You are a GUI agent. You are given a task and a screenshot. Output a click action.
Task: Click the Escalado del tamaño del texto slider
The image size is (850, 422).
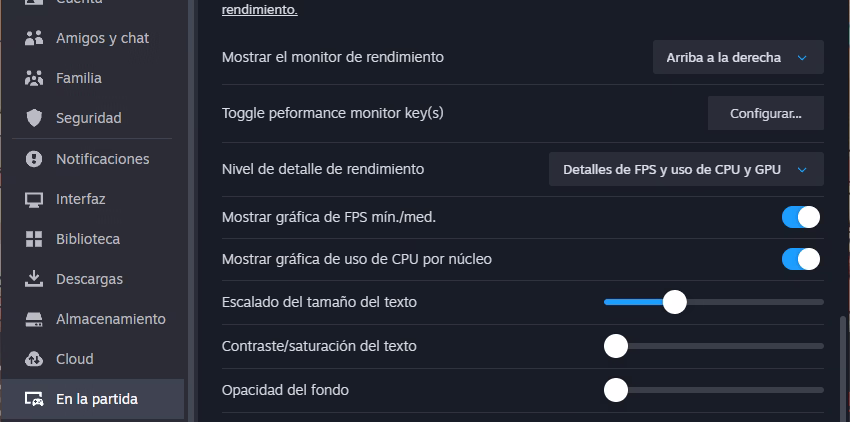(x=713, y=302)
